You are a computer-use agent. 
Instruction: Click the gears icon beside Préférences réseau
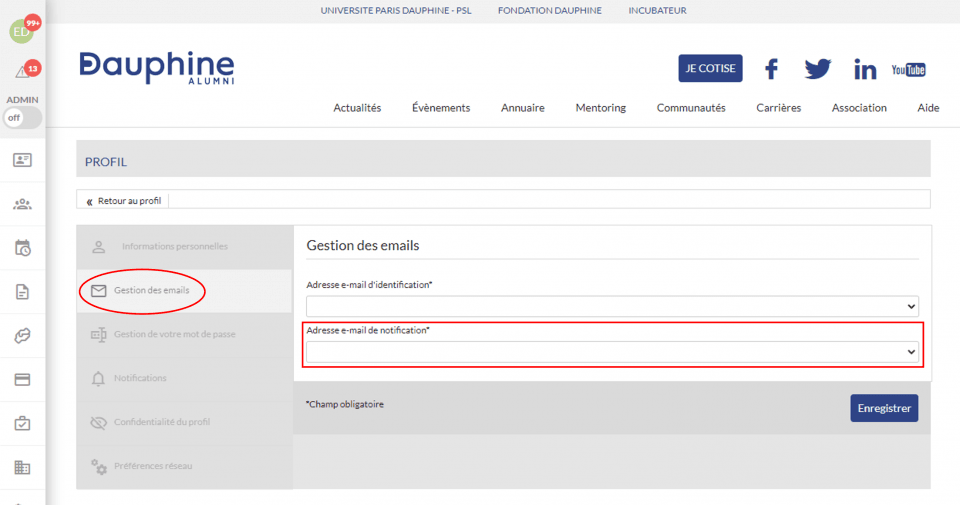99,466
